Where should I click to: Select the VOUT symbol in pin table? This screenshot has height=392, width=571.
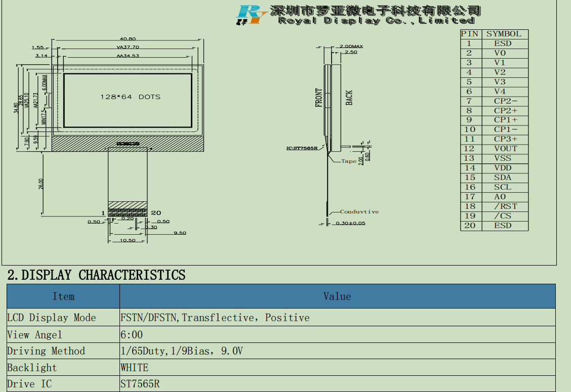pyautogui.click(x=505, y=149)
